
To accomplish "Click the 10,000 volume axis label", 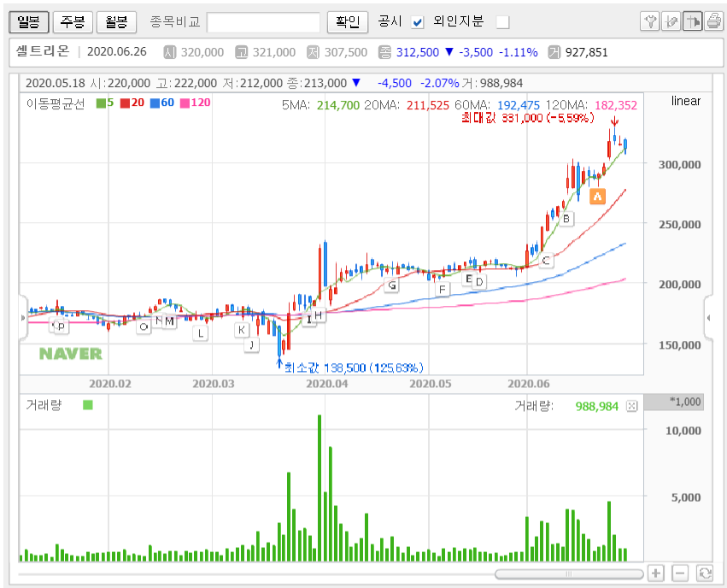I will tap(683, 431).
